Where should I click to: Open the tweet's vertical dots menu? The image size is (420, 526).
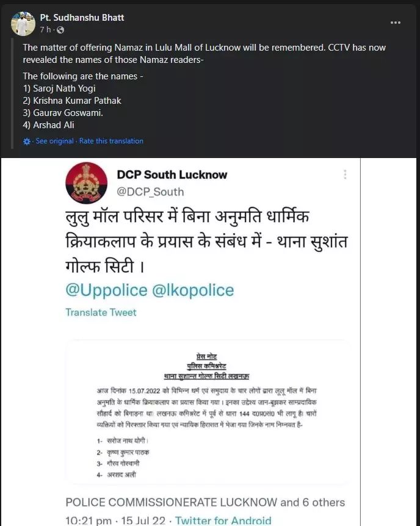click(345, 175)
